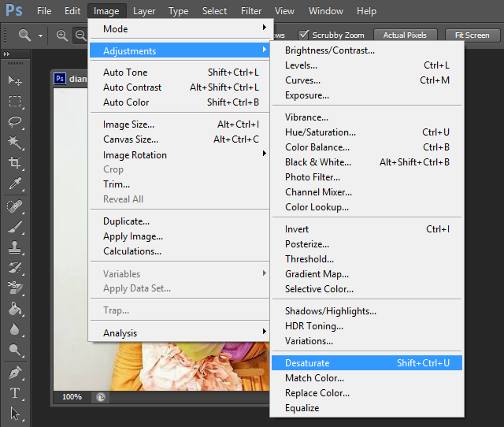Click the 100% zoom level field

coord(72,397)
